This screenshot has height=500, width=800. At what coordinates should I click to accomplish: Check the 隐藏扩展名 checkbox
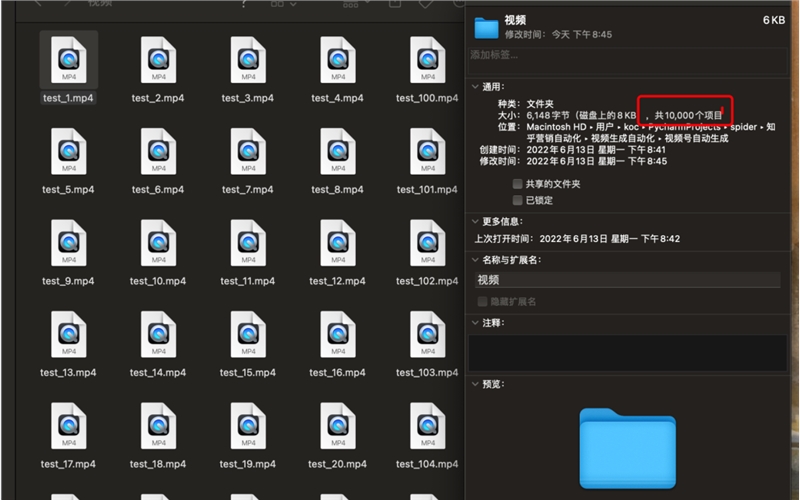click(x=482, y=301)
